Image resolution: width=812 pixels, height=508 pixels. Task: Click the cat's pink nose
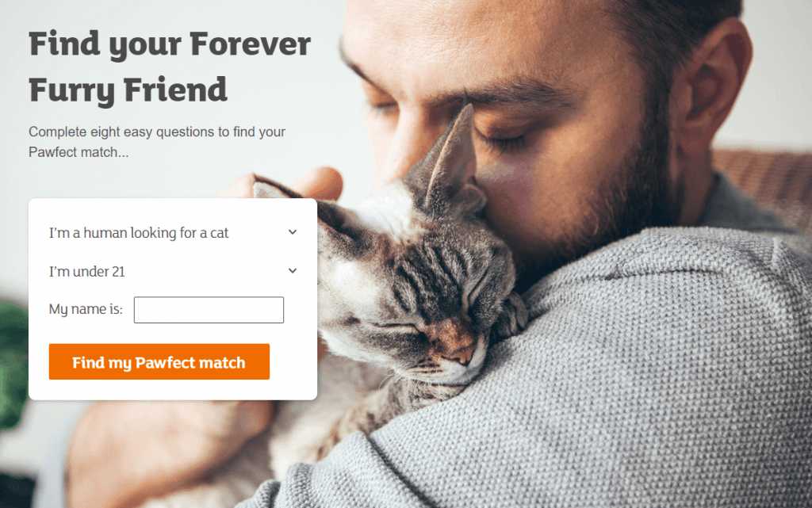[x=461, y=355]
